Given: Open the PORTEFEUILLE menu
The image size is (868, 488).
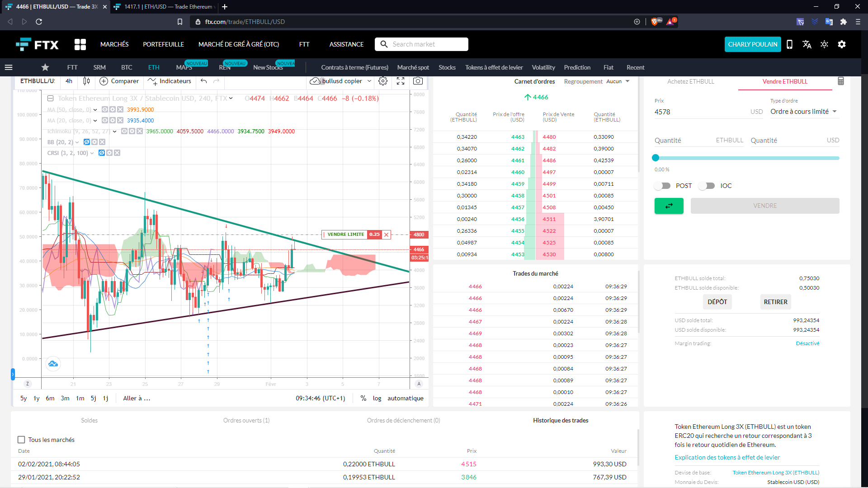Looking at the screenshot, I should click(x=163, y=44).
